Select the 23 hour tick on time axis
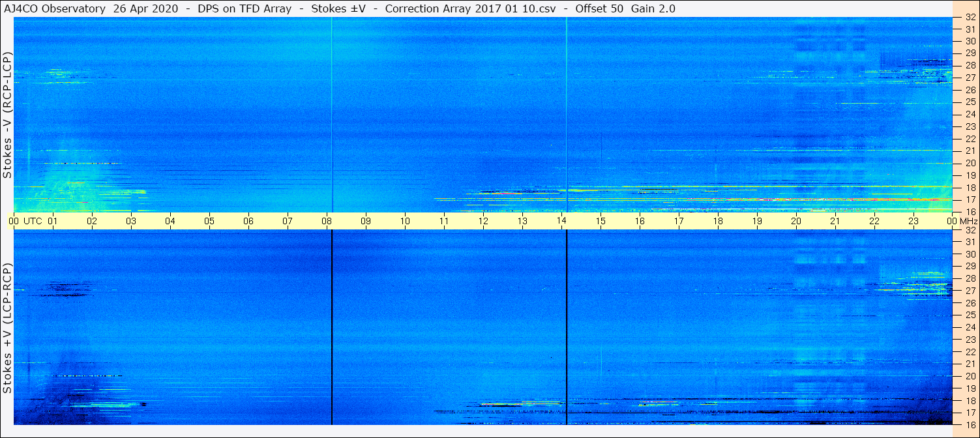 [x=913, y=221]
